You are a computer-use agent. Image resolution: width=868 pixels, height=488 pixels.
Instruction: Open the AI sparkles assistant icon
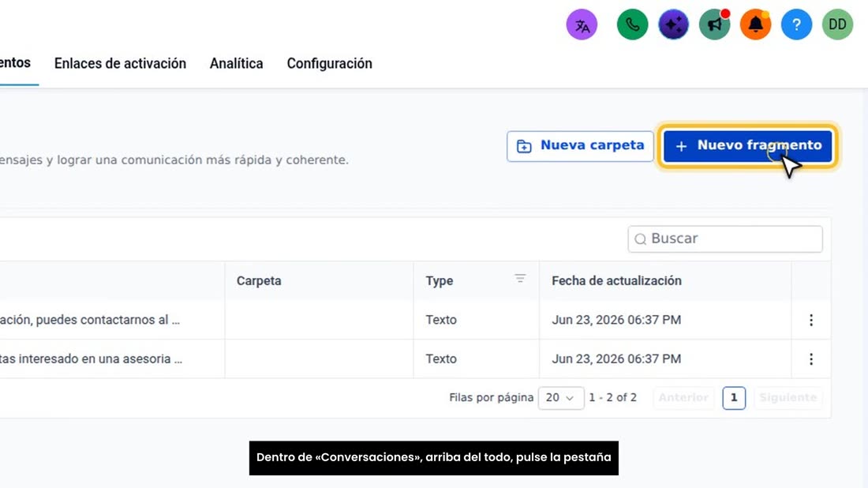point(673,25)
